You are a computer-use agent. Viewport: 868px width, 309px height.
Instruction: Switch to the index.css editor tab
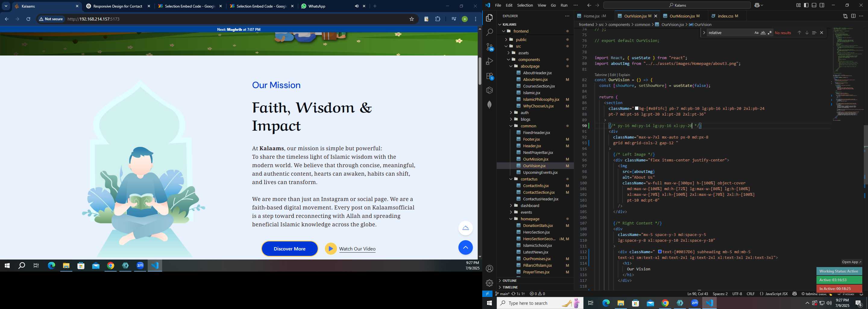point(725,16)
